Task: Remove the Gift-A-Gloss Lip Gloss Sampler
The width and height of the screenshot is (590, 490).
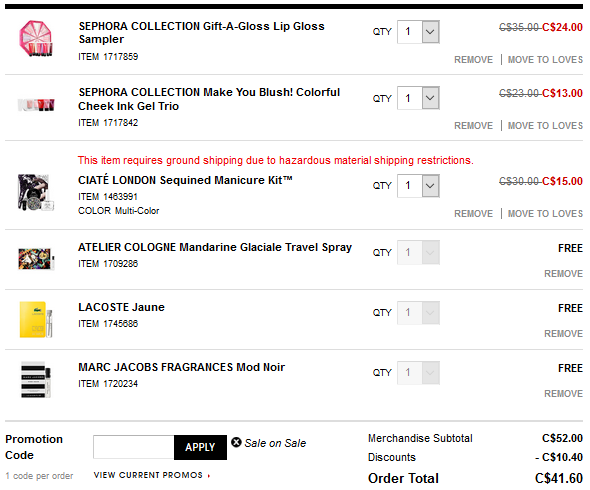Action: [x=473, y=60]
